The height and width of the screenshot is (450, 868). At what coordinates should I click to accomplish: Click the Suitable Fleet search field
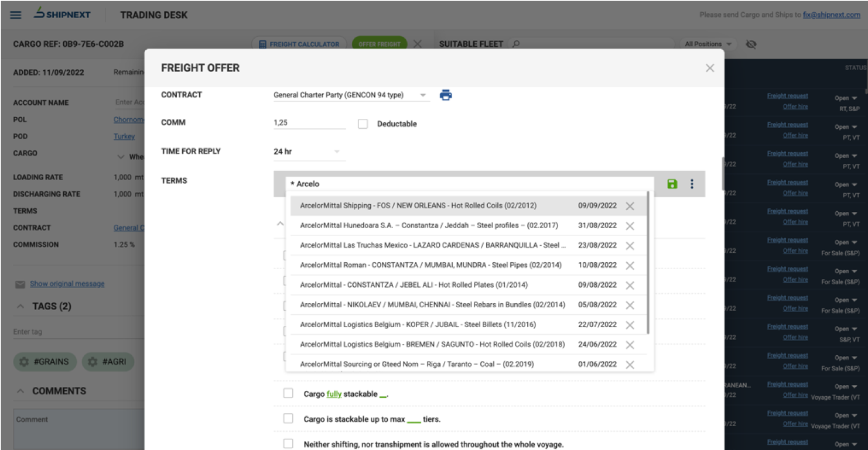coord(592,44)
